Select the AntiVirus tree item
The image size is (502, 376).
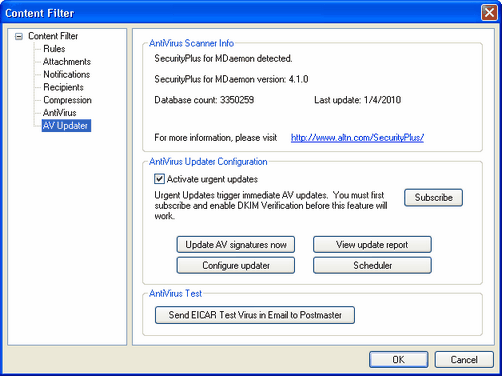59,113
